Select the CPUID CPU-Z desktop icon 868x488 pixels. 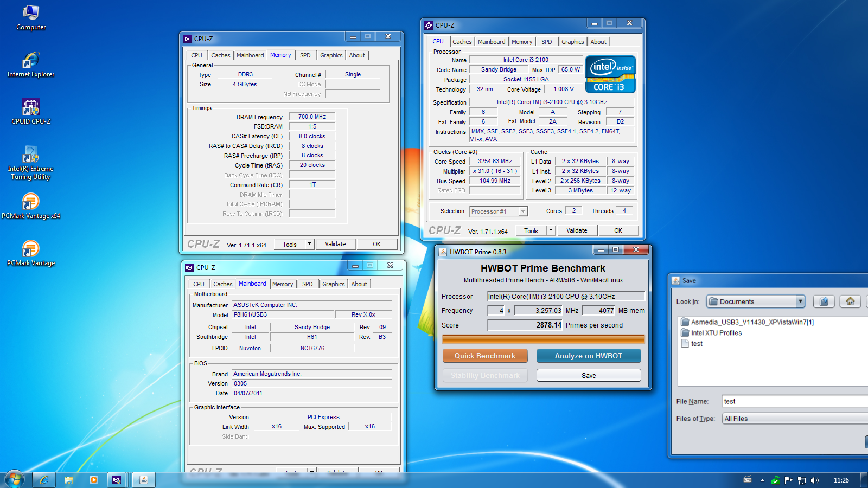pyautogui.click(x=31, y=112)
